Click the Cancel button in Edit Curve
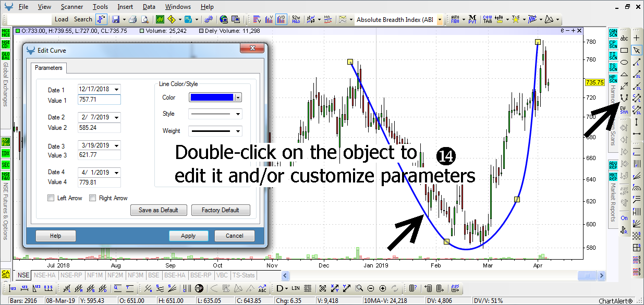This screenshot has height=305, width=644. coord(235,236)
